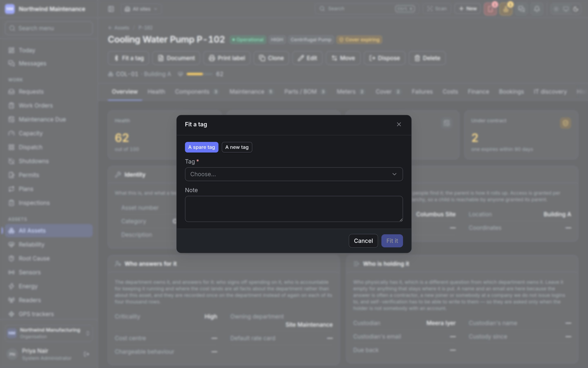Open Permits in the sidebar
588x368 pixels.
click(49, 175)
